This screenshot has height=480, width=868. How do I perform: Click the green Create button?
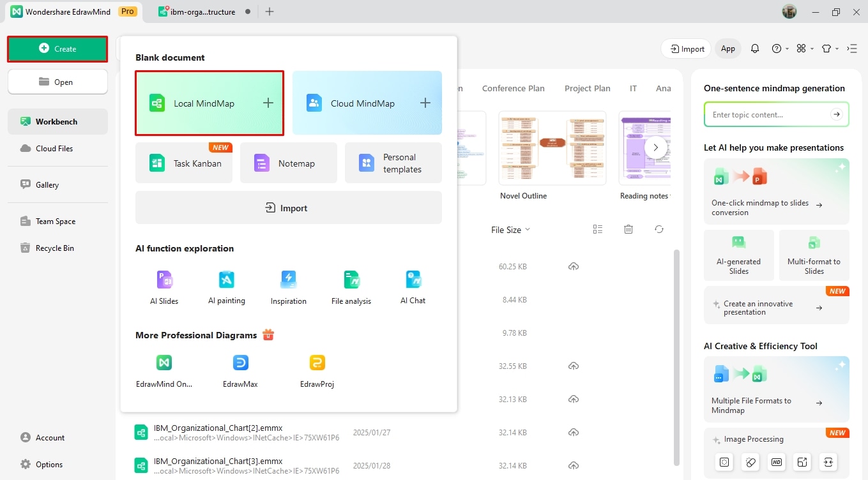pyautogui.click(x=57, y=49)
